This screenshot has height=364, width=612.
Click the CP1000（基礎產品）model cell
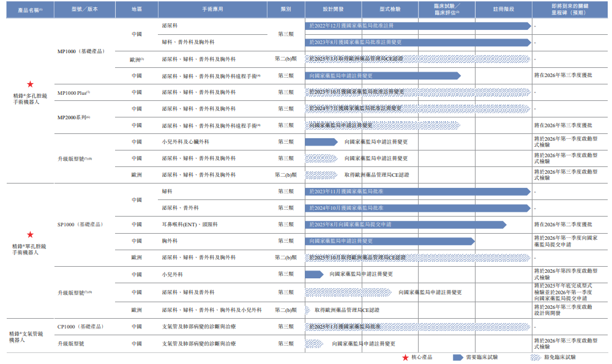[81, 327]
